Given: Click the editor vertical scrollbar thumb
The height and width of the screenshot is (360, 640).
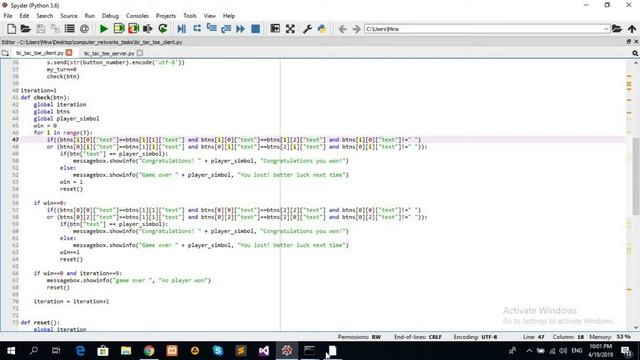Looking at the screenshot, I should (x=636, y=176).
